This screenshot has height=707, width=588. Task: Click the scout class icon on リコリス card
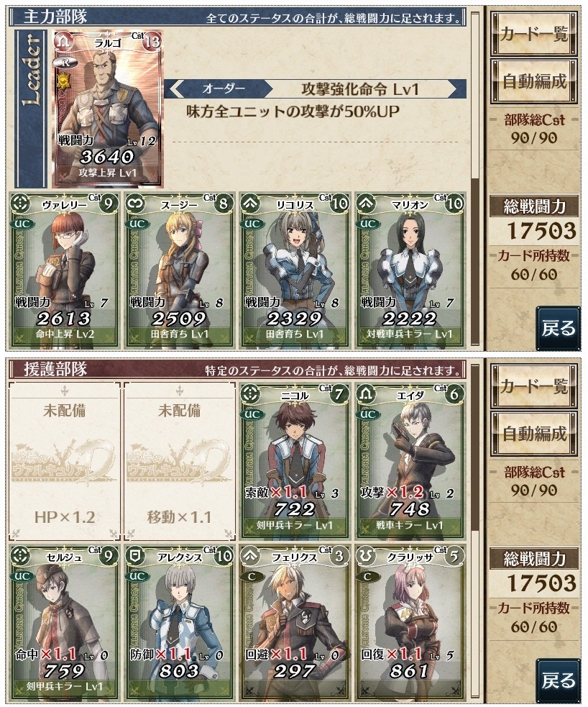251,204
